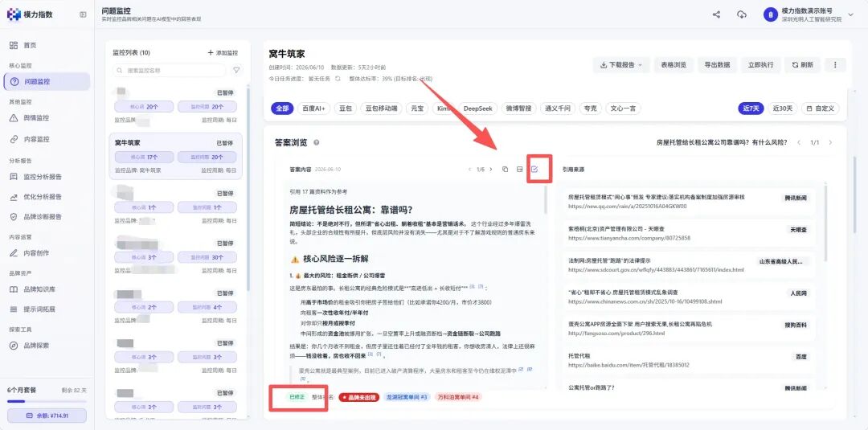Select the 全部 model filter tab

(x=282, y=109)
